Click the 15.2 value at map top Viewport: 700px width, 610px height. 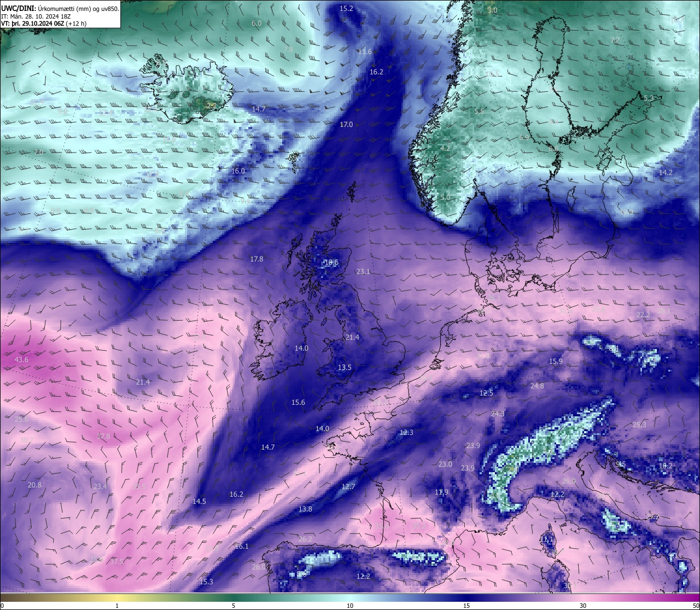346,9
